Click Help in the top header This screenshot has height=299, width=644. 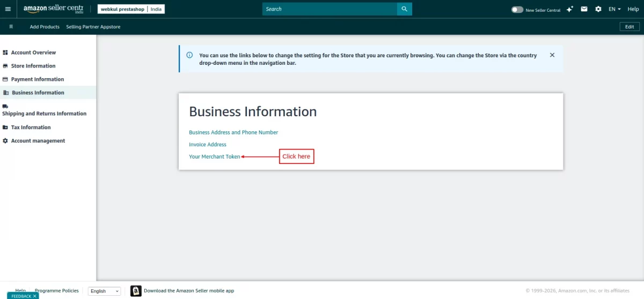[x=633, y=9]
